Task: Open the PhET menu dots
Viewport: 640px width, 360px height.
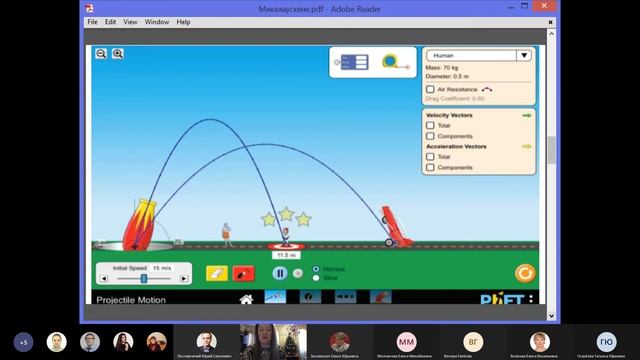Action: (531, 299)
